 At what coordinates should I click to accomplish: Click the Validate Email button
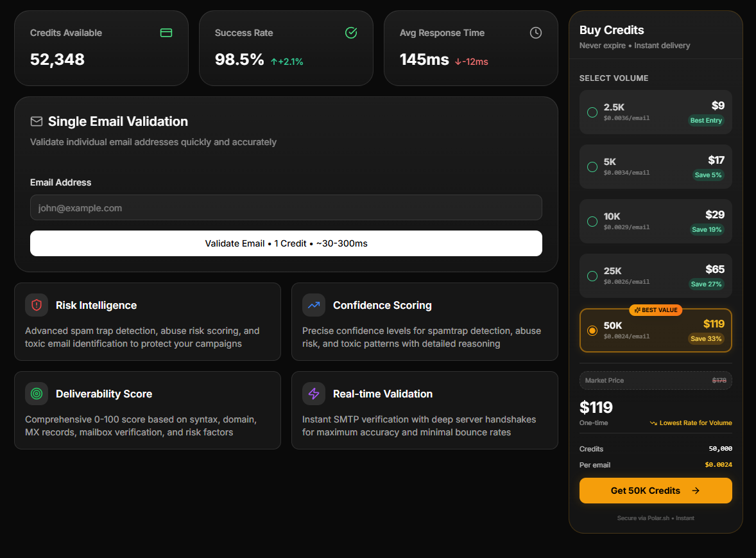tap(286, 243)
